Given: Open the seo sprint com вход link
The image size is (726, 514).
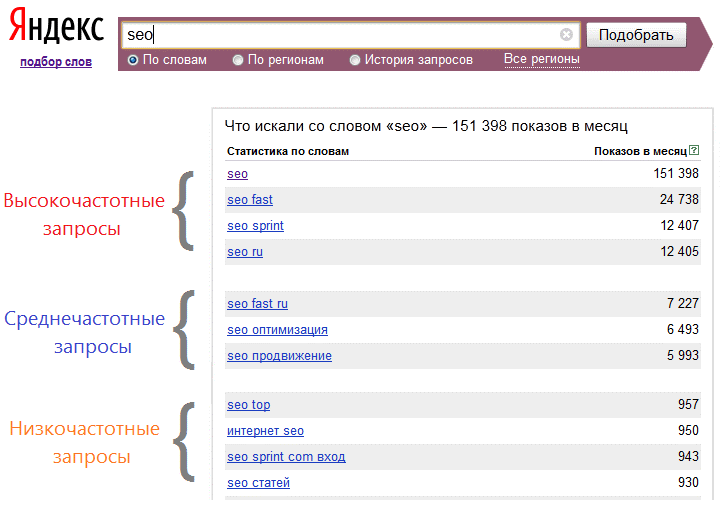Looking at the screenshot, I should pos(286,457).
